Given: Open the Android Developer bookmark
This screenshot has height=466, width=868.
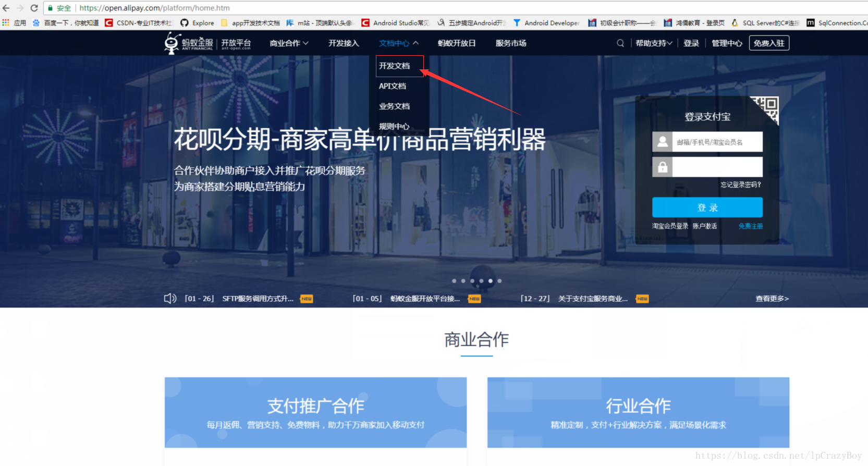Looking at the screenshot, I should click(546, 23).
